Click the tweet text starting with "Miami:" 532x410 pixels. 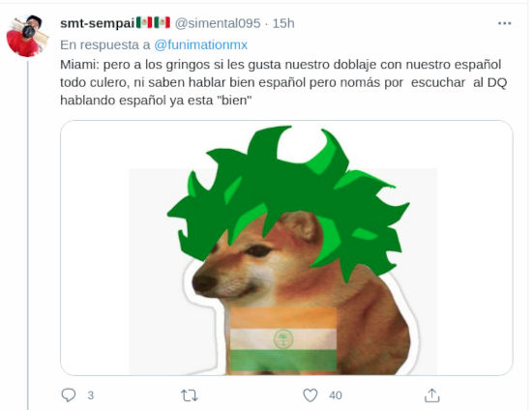283,82
